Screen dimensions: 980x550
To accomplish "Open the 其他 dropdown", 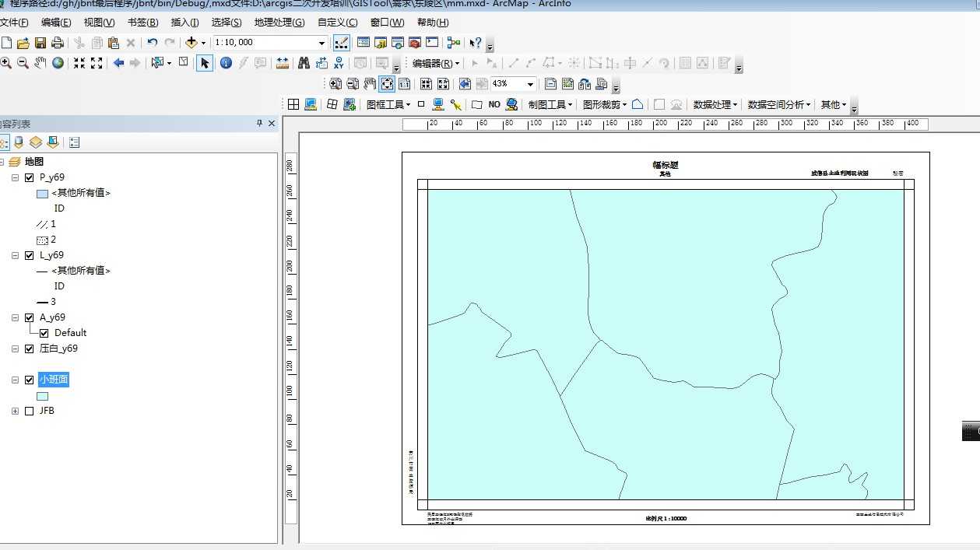I will (x=834, y=104).
